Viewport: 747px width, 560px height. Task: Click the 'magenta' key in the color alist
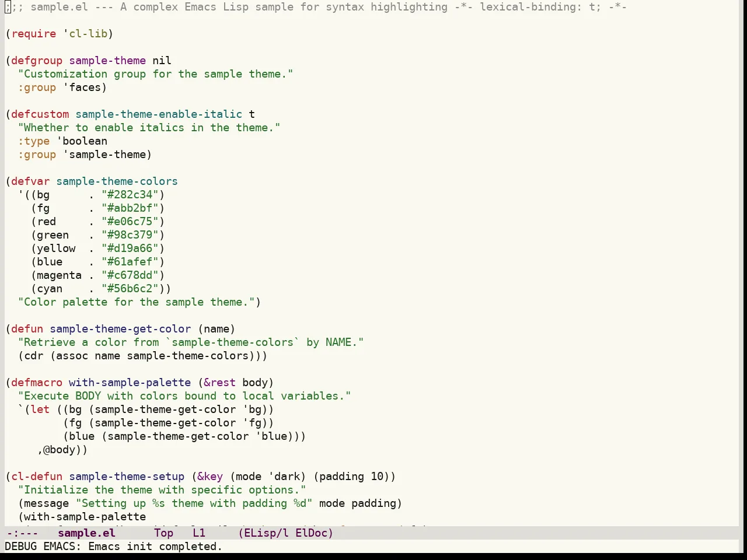point(60,275)
